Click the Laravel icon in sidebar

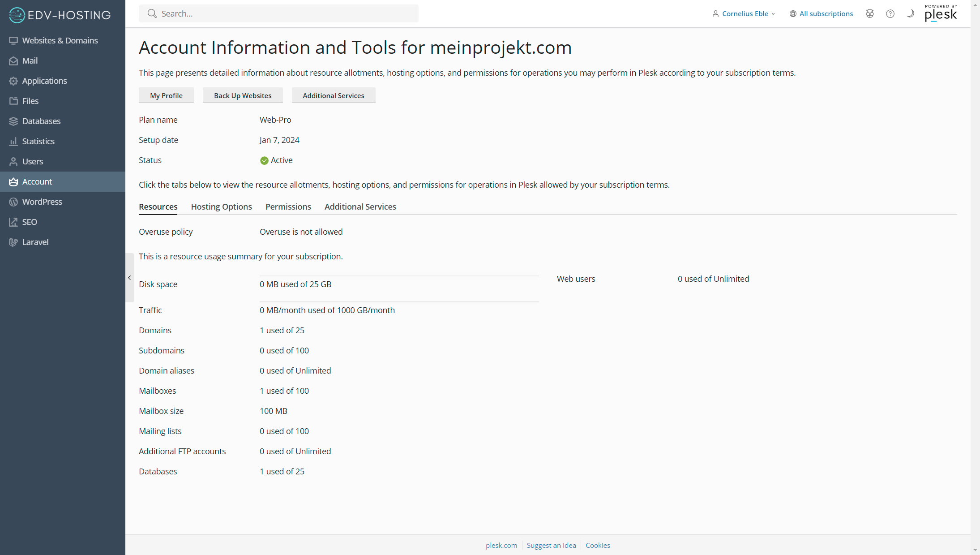(13, 242)
